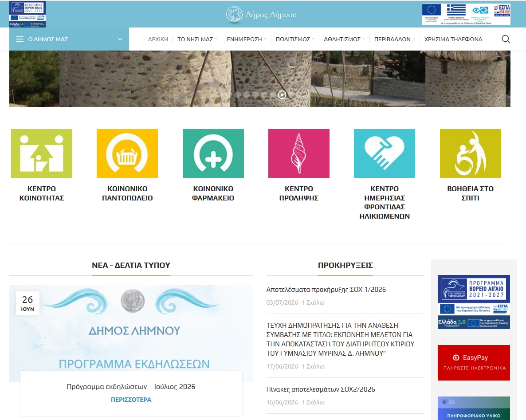Select the Κοινωνικό Φαρμακείο cross icon
The width and height of the screenshot is (526, 420).
213,153
